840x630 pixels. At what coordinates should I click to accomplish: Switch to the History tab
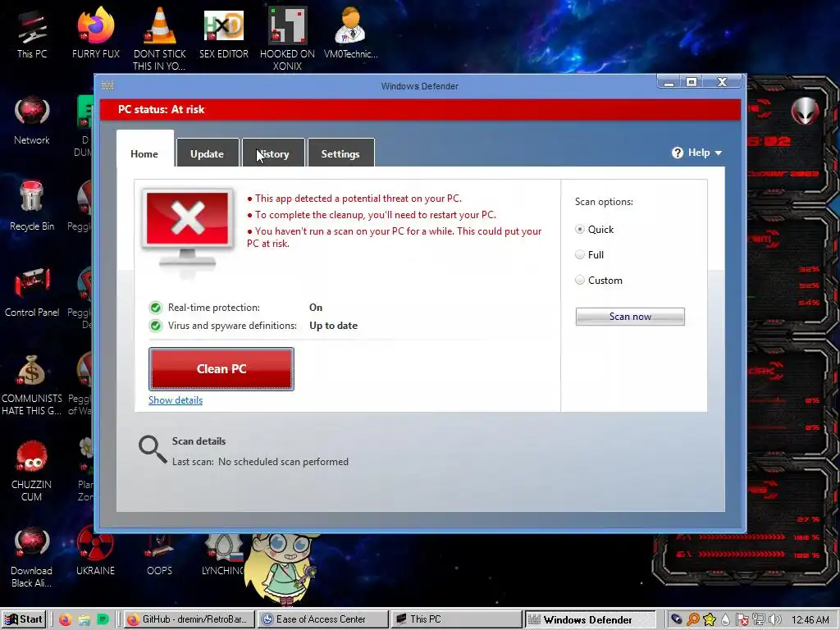pos(273,153)
